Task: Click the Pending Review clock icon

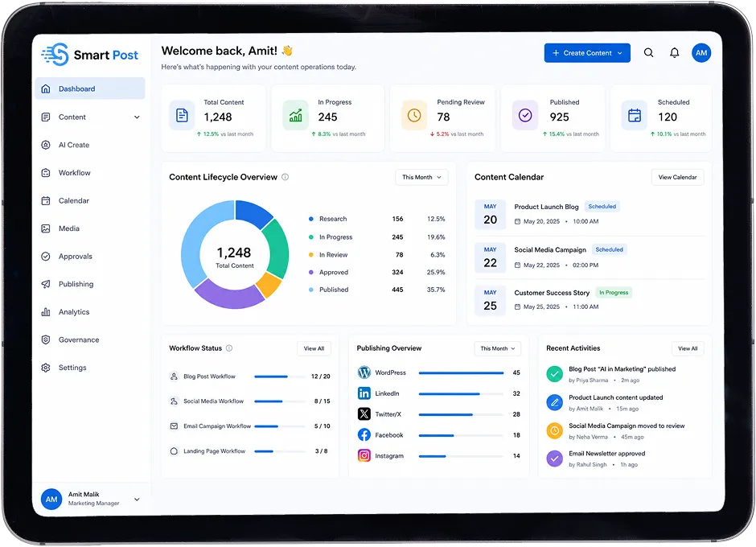Action: pyautogui.click(x=414, y=115)
